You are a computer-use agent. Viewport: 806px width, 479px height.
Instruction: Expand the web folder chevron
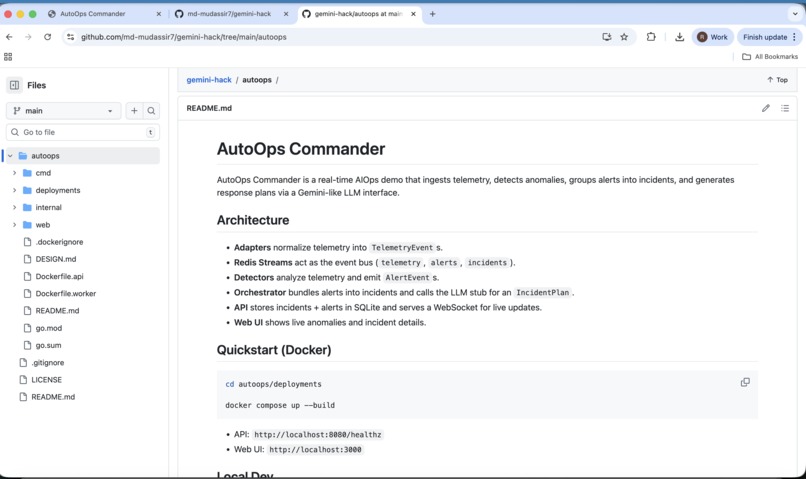click(14, 225)
